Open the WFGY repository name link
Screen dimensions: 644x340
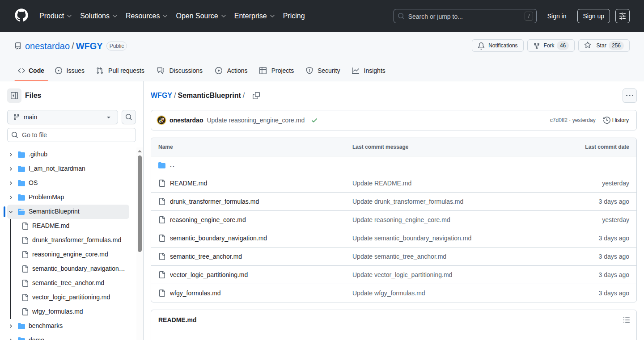pos(89,46)
